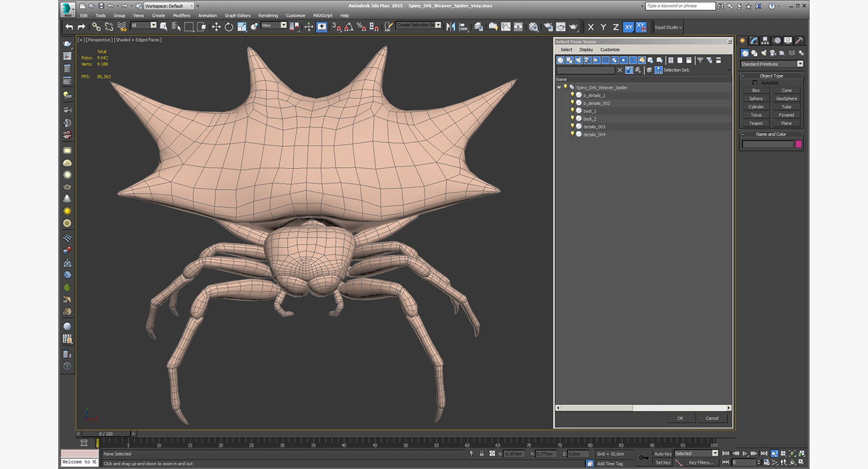
Task: Enable the AutoGrid checkbox
Action: [755, 83]
